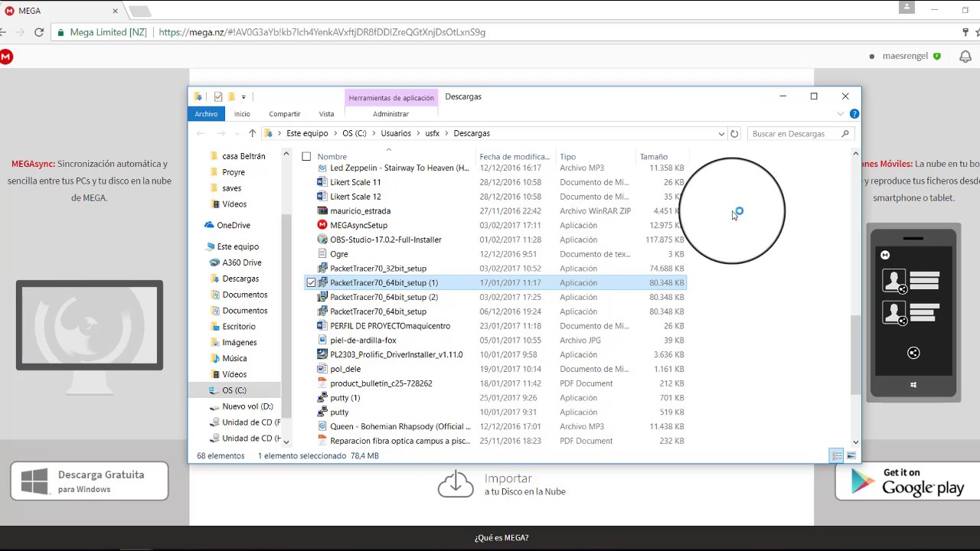The height and width of the screenshot is (551, 980).
Task: Switch to details view icon in status bar
Action: coord(837,455)
